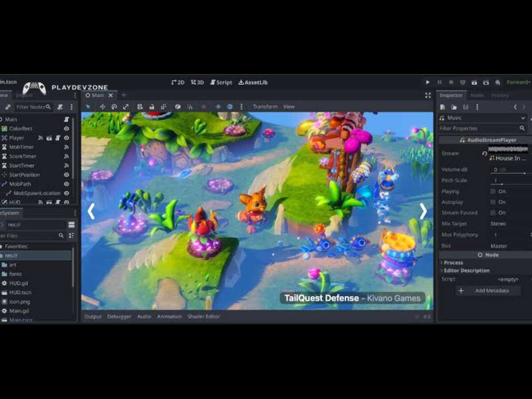Open Inspector extra options three-dot menu
532x399 pixels.
click(477, 107)
